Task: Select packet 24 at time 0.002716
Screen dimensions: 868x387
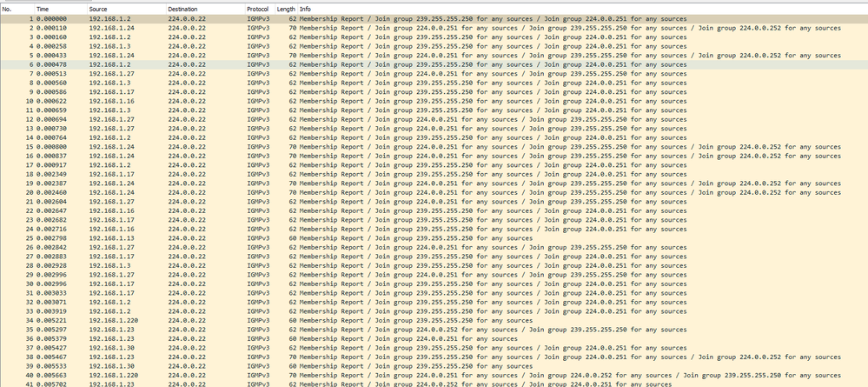Action: coord(434,229)
